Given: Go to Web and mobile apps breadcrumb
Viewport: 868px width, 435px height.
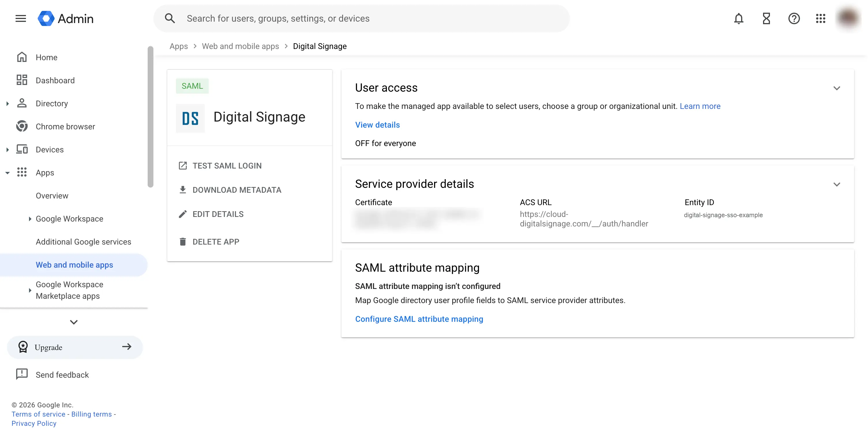Looking at the screenshot, I should (240, 46).
